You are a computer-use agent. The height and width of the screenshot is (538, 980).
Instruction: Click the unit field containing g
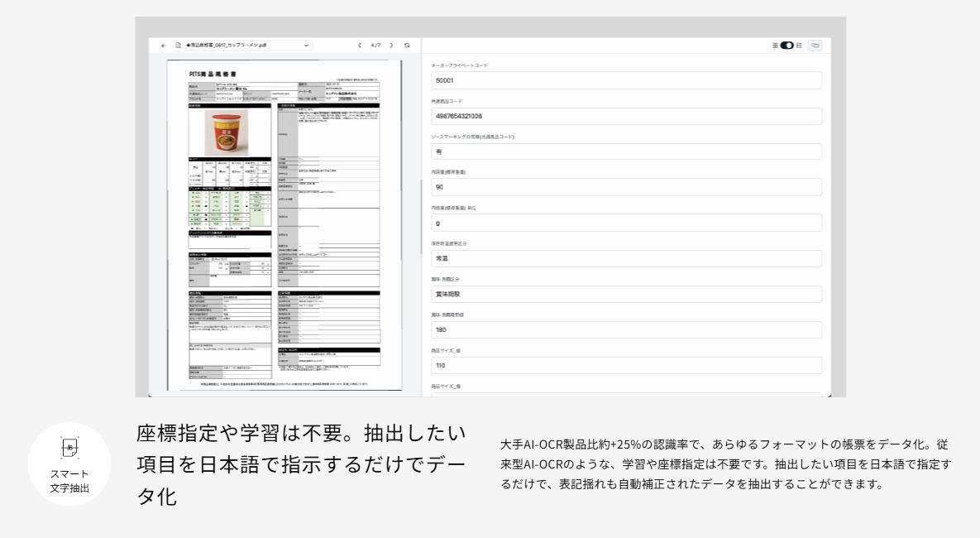tap(626, 223)
